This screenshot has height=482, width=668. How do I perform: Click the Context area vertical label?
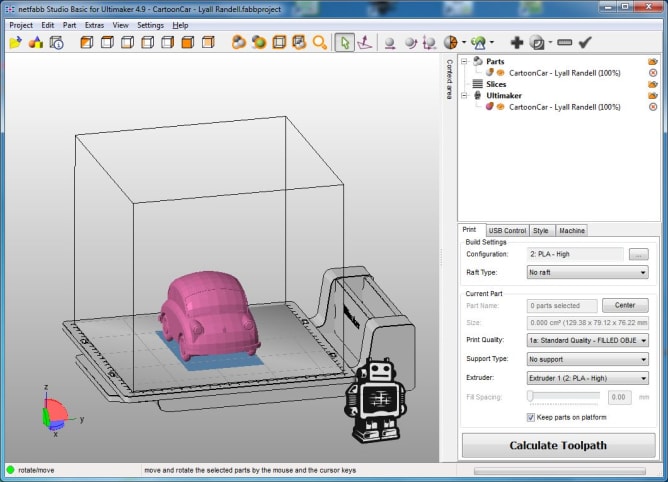449,79
